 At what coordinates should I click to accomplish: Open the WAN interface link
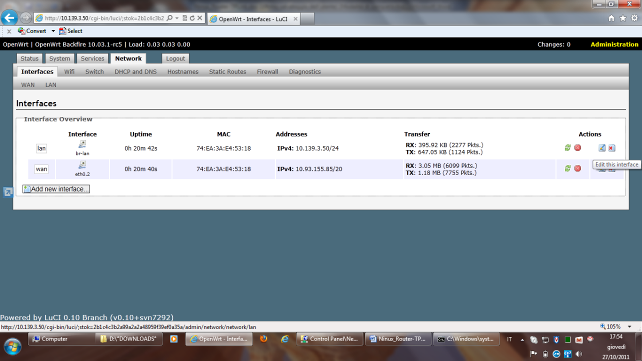(28, 85)
